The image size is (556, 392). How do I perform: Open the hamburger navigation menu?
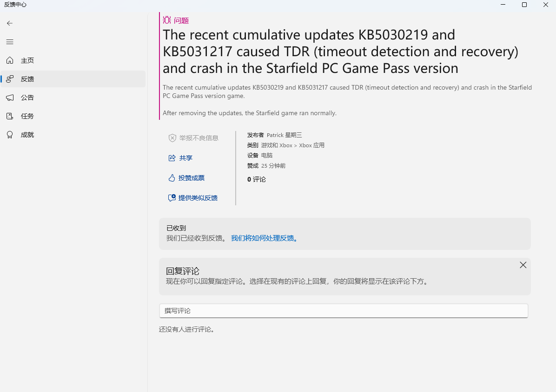10,42
